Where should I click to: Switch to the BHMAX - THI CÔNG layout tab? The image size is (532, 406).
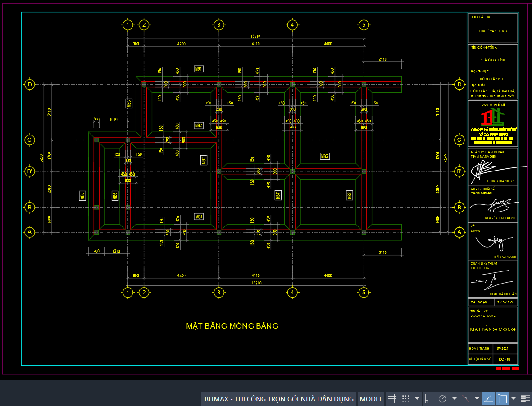coord(279,399)
